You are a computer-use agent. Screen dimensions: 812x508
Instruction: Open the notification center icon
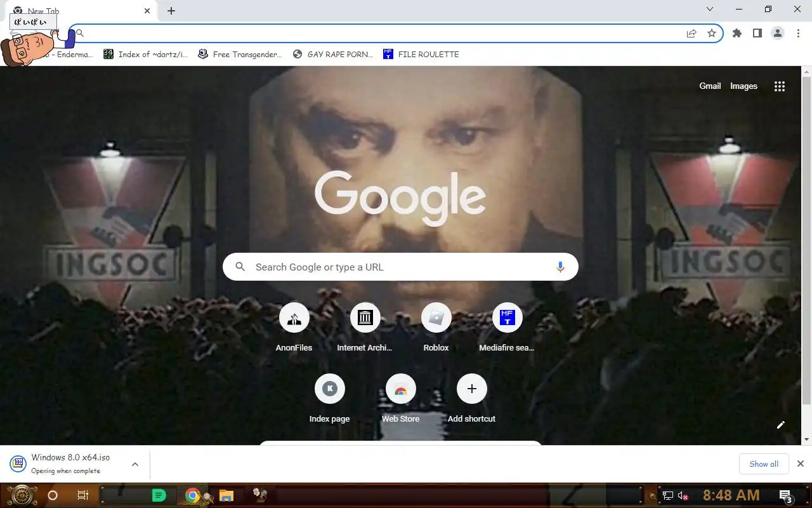click(x=785, y=496)
